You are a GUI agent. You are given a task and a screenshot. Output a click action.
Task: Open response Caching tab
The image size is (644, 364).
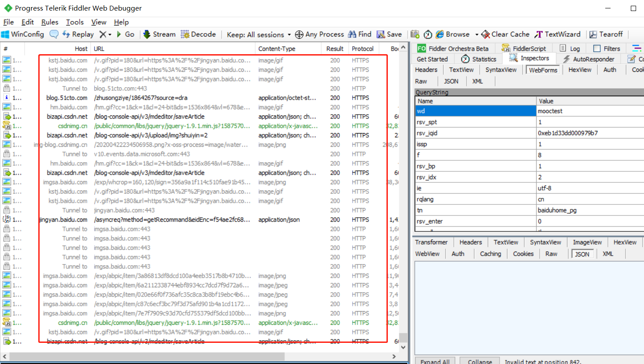tap(490, 254)
